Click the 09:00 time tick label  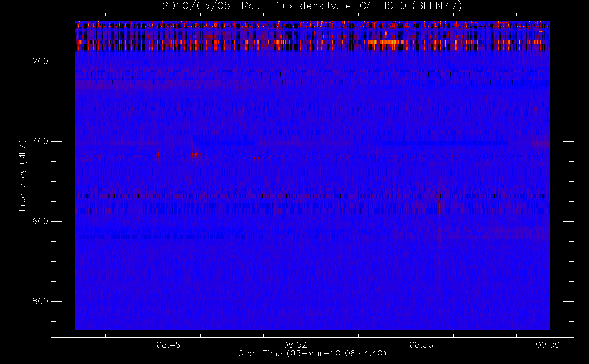tap(548, 345)
